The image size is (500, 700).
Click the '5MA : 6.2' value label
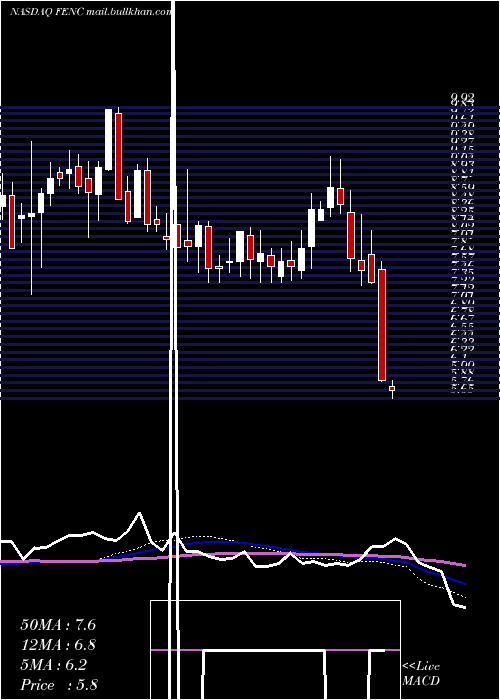coord(54,665)
